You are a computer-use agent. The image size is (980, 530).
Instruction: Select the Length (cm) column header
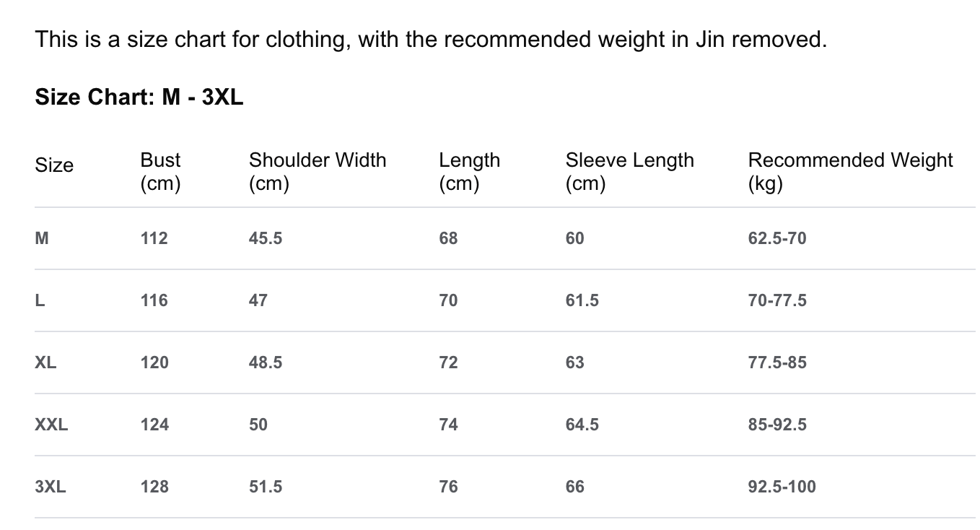(469, 171)
